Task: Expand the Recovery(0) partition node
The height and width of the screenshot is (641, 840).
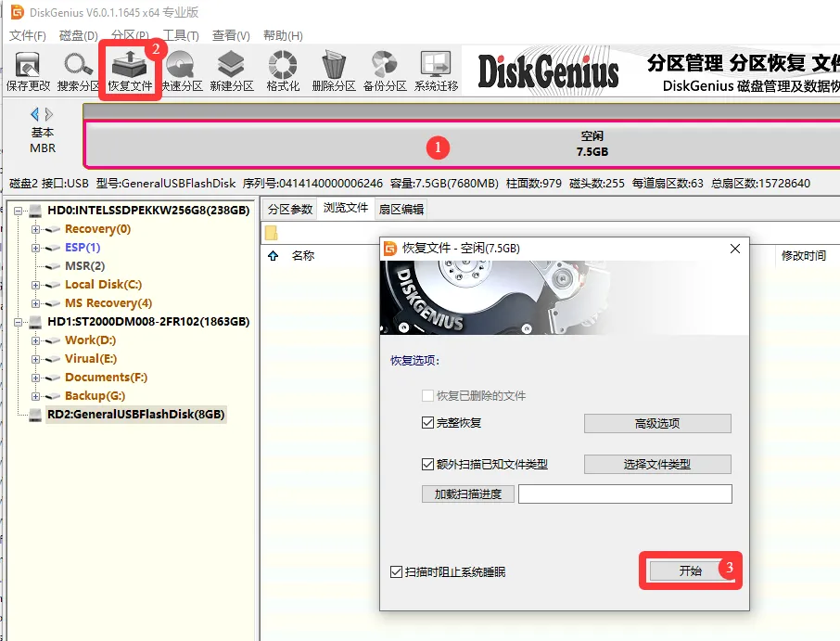Action: pyautogui.click(x=35, y=229)
